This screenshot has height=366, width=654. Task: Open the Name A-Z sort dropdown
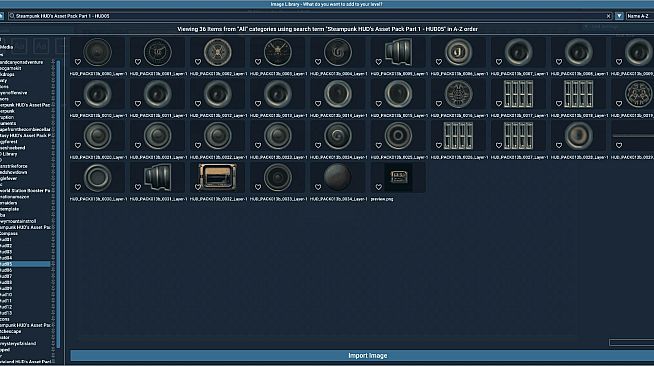(639, 16)
